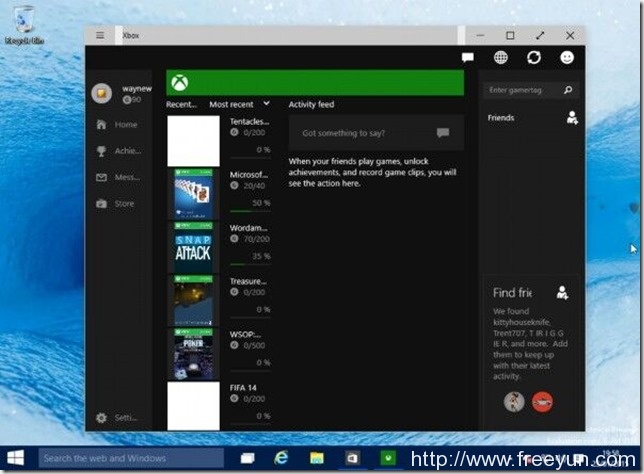Refresh the Xbox app content
644x474 pixels.
click(x=534, y=58)
